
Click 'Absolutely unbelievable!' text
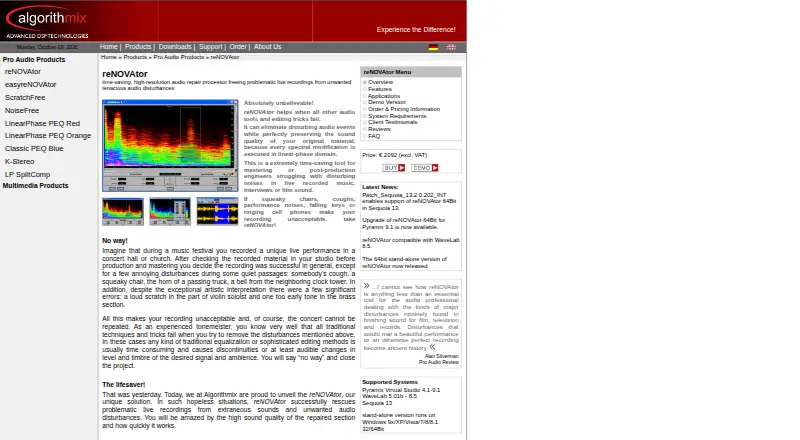pos(279,103)
